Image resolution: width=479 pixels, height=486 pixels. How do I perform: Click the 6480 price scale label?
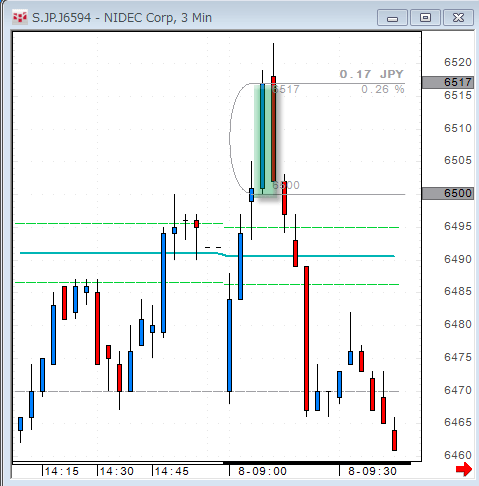(x=458, y=324)
